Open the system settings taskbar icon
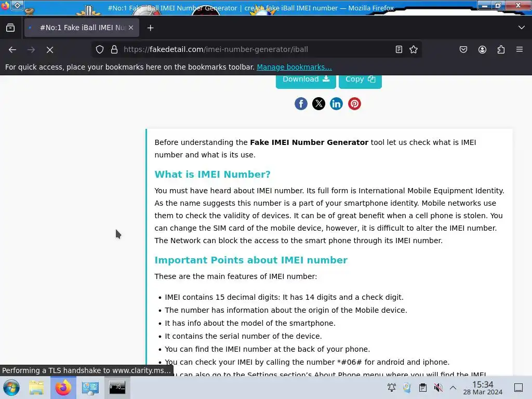The height and width of the screenshot is (399, 532). coord(90,388)
